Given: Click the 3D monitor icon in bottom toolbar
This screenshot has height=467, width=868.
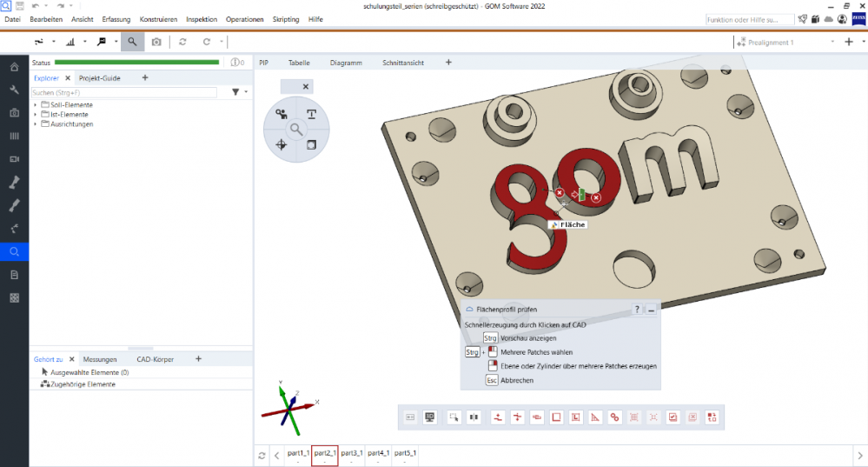Looking at the screenshot, I should pyautogui.click(x=429, y=417).
